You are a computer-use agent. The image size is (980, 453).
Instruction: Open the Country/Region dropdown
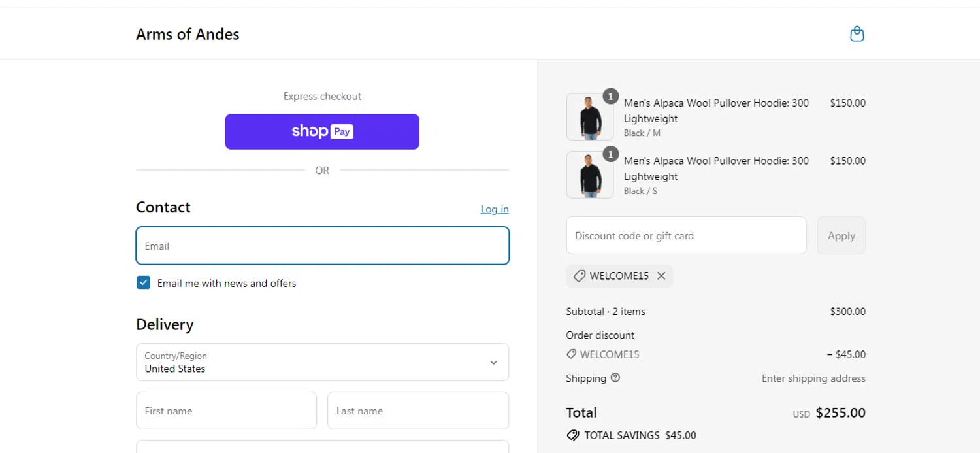(322, 362)
